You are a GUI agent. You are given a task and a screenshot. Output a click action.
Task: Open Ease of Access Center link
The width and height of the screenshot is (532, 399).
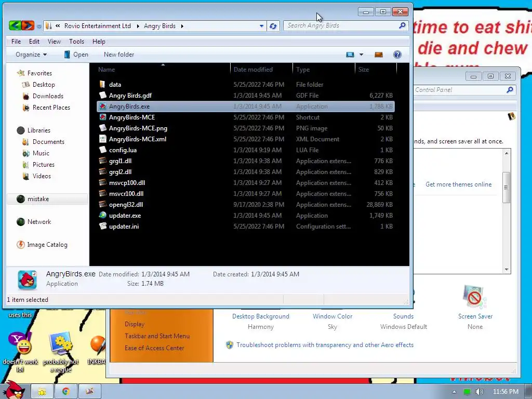point(154,348)
